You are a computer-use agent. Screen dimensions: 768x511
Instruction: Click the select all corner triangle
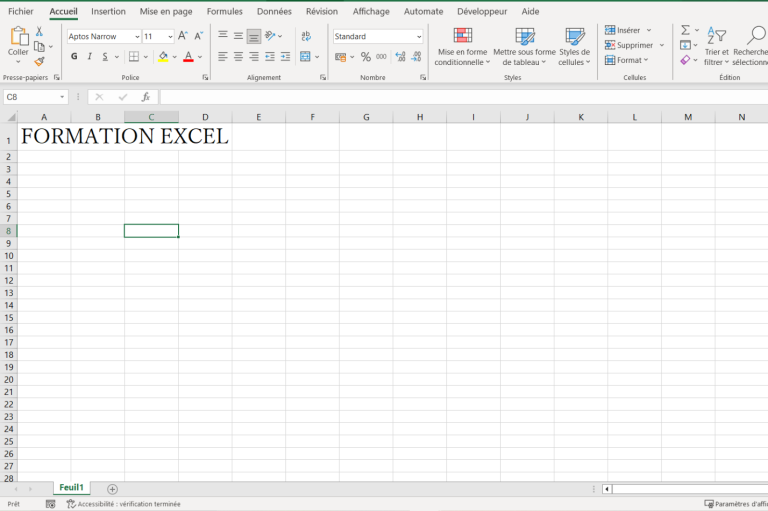click(10, 117)
